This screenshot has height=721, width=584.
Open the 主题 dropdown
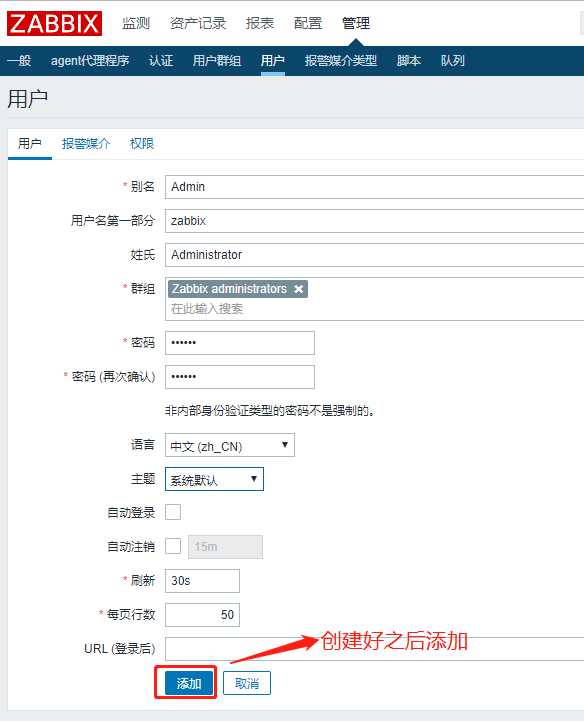pos(214,479)
